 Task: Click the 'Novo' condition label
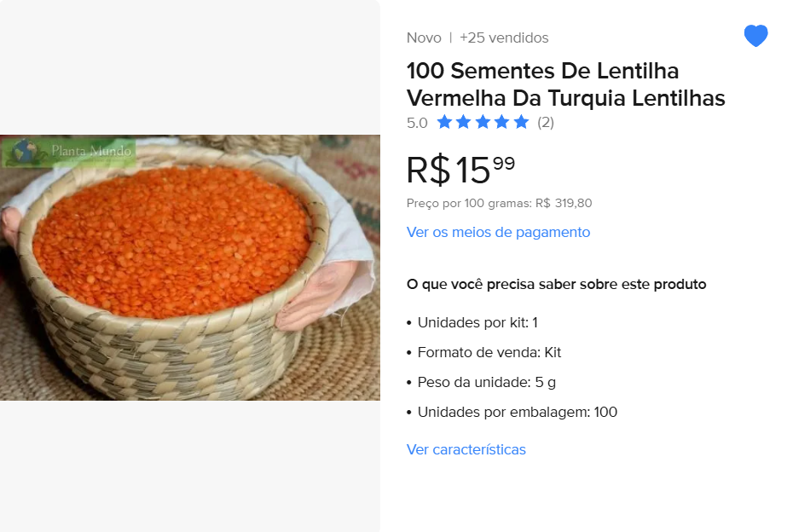click(x=424, y=38)
